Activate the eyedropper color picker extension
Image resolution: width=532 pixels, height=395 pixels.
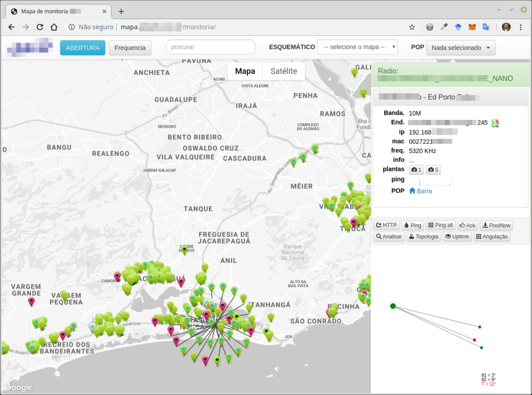tap(444, 27)
